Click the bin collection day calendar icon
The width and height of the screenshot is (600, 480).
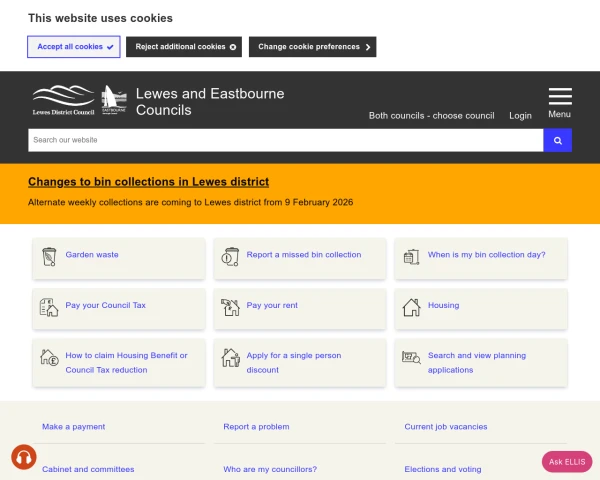[411, 256]
